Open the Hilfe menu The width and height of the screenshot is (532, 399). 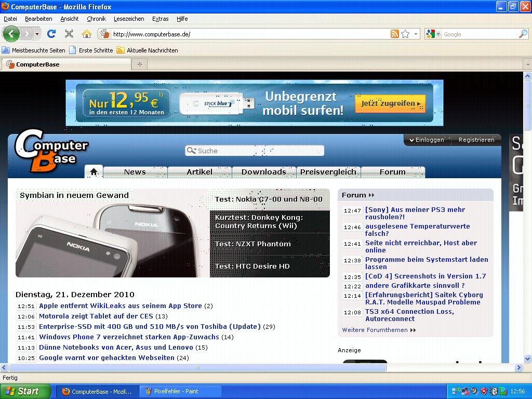(x=182, y=19)
